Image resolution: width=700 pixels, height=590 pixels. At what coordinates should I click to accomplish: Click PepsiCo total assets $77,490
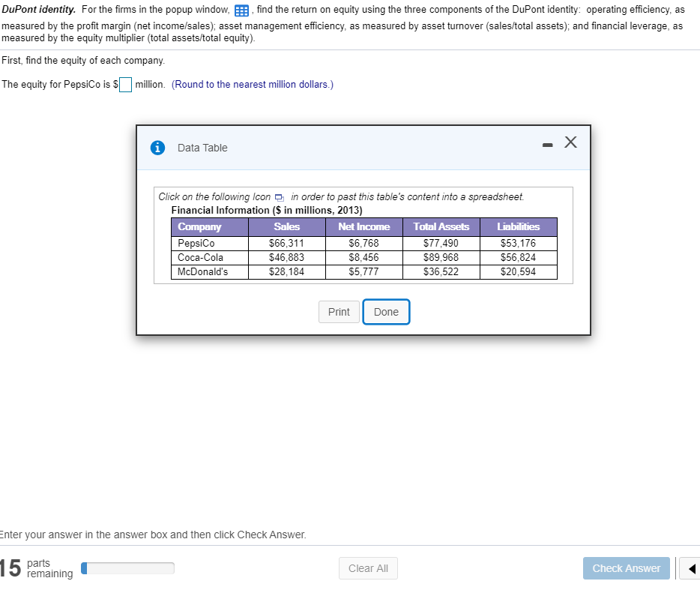(x=441, y=244)
